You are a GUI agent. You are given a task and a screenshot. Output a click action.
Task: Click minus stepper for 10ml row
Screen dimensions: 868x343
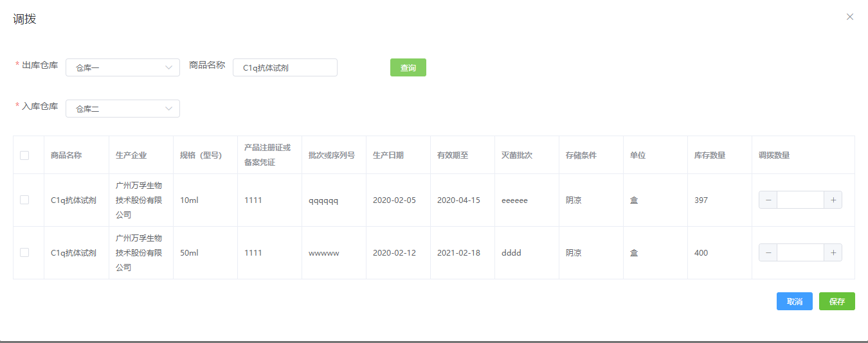(768, 200)
